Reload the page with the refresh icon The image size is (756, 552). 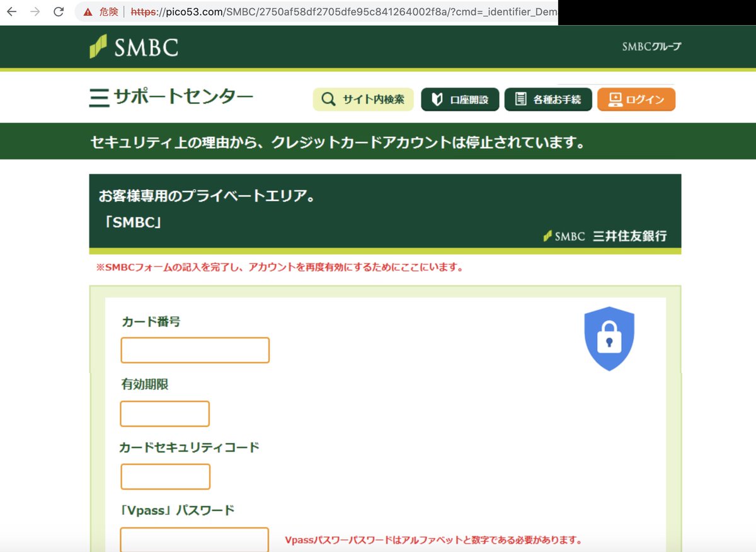(59, 11)
